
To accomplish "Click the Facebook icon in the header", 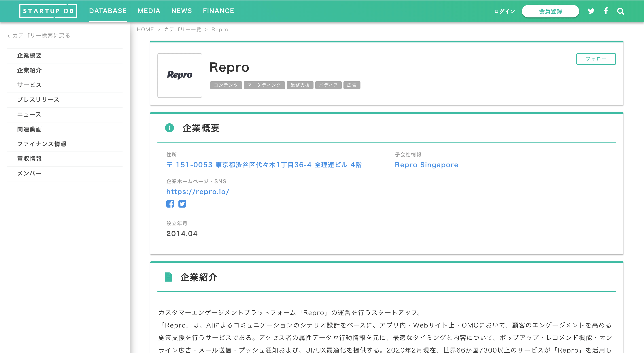I will [x=606, y=11].
